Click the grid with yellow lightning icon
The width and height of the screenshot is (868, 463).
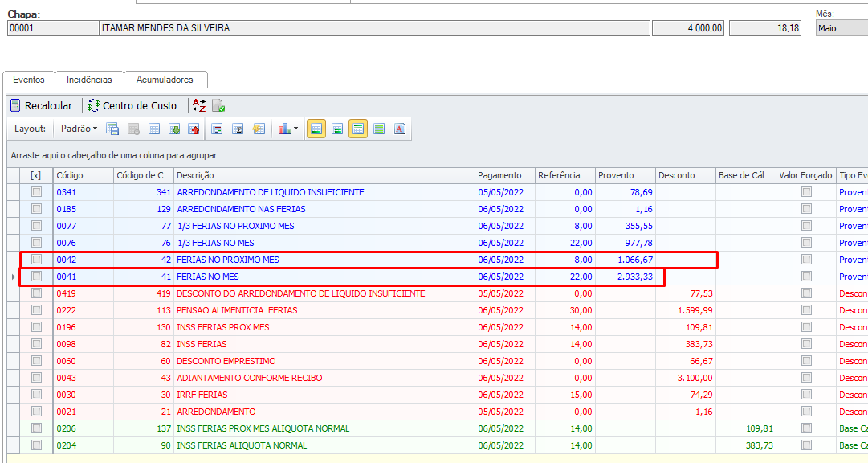coord(259,129)
